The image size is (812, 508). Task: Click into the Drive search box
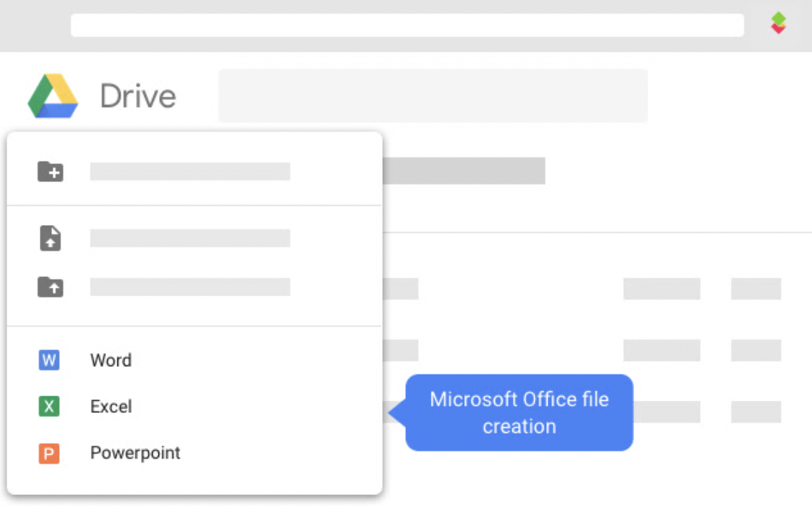coord(432,96)
